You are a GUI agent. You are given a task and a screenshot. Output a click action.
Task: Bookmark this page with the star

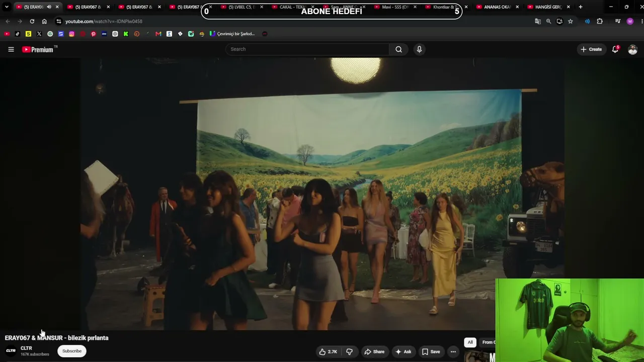pyautogui.click(x=570, y=21)
